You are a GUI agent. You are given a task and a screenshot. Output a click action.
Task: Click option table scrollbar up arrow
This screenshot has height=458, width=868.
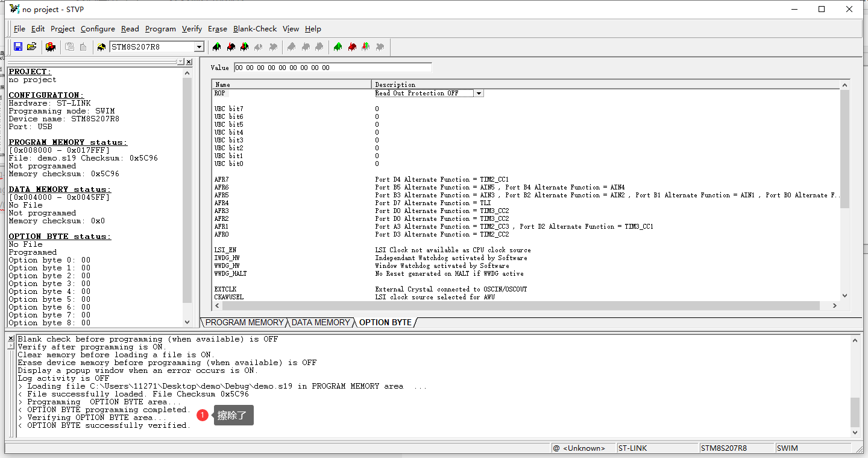[844, 85]
